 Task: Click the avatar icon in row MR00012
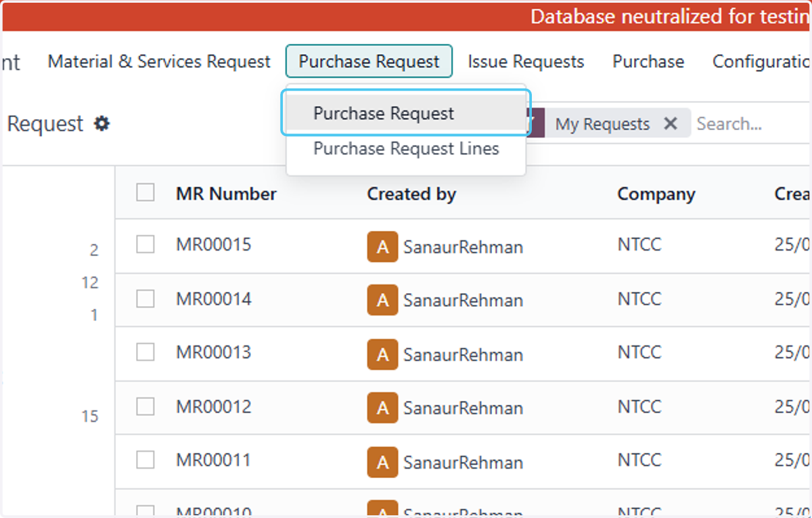coord(382,408)
